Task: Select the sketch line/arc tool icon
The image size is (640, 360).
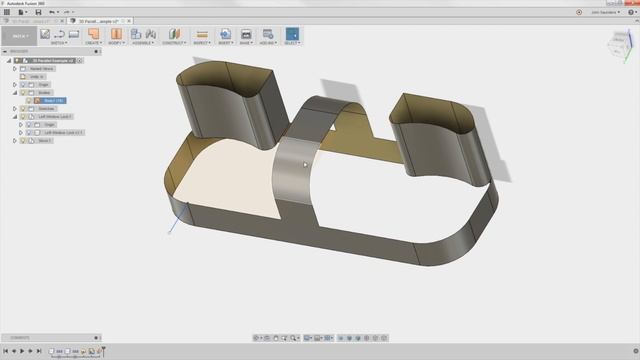Action: coord(60,34)
